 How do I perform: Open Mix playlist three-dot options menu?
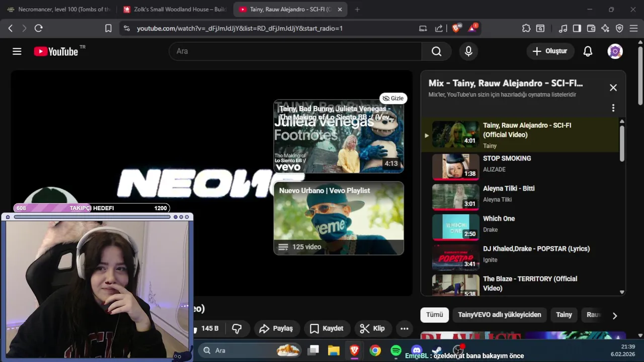click(x=613, y=108)
